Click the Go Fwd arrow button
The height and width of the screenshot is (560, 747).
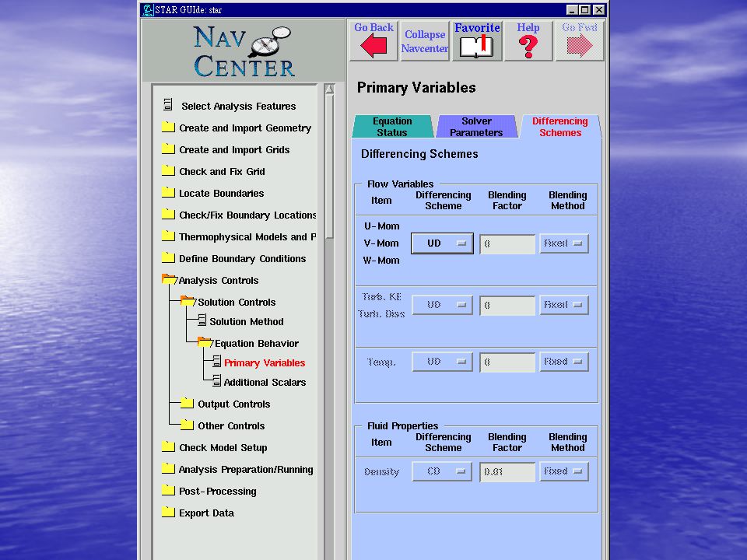579,41
